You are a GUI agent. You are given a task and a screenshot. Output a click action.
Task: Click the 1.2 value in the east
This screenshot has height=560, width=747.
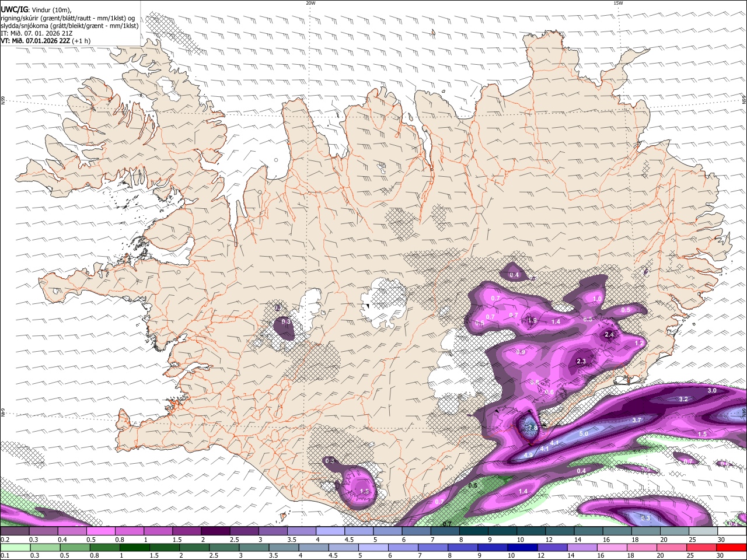click(639, 344)
